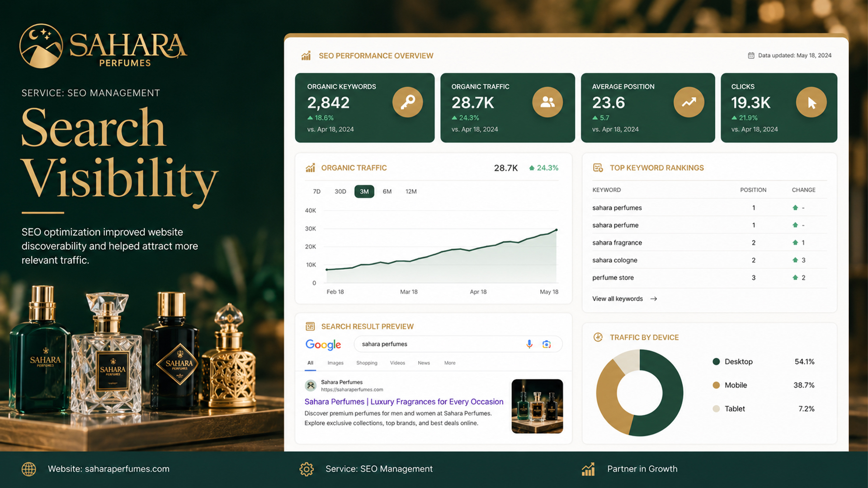Viewport: 868px width, 488px height.
Task: Open the View all keywords link
Action: point(618,299)
